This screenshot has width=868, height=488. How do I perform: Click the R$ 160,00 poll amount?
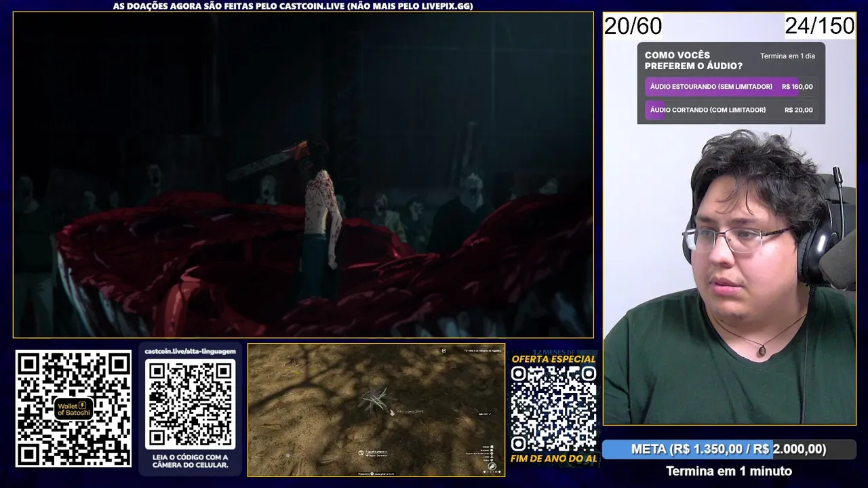point(797,87)
